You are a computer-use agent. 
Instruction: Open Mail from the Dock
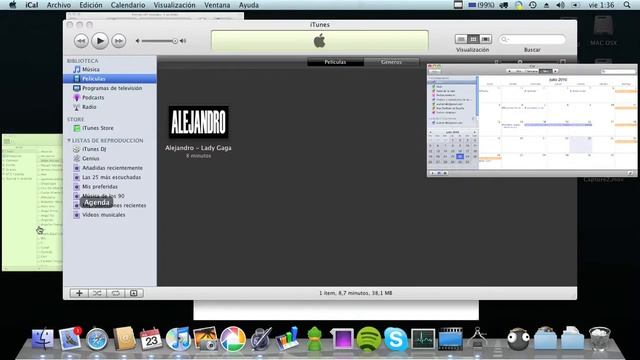click(69, 339)
